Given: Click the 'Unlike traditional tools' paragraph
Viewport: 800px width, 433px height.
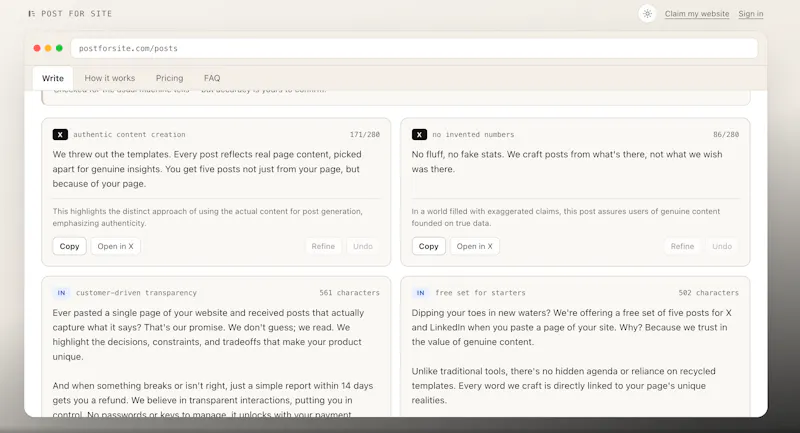Looking at the screenshot, I should (x=564, y=386).
